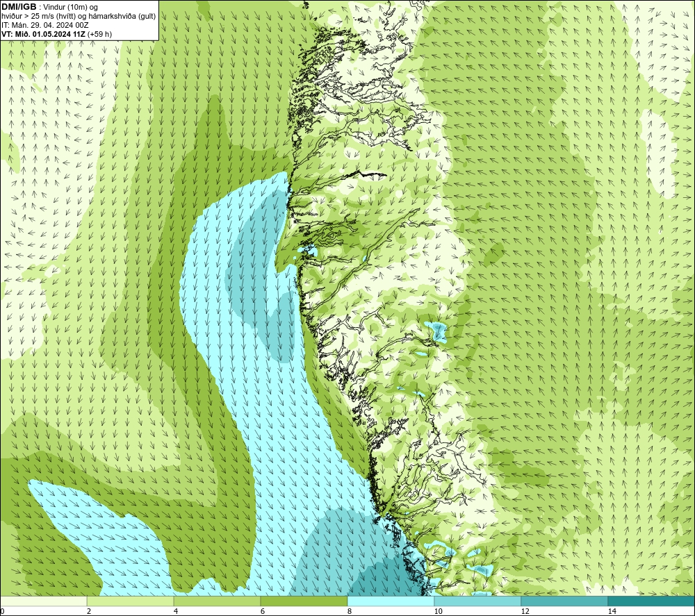Click the palest 0–2 m/s colour-scale segment

[43, 601]
